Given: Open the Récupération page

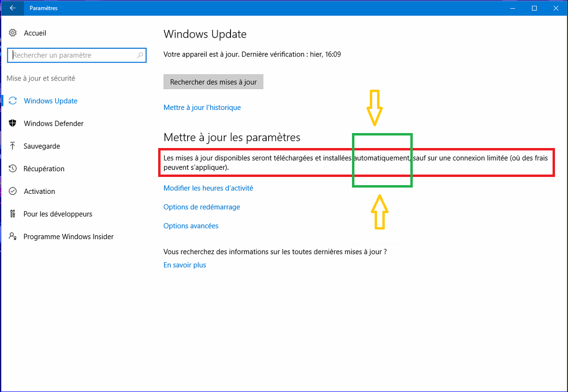Looking at the screenshot, I should (x=44, y=168).
